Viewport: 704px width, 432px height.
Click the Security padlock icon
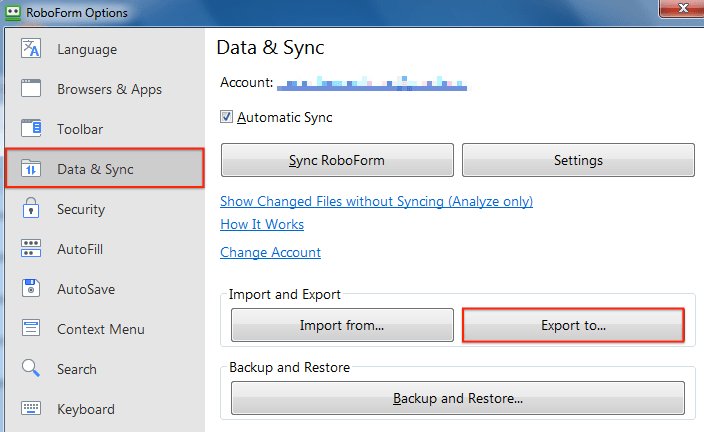(31, 208)
